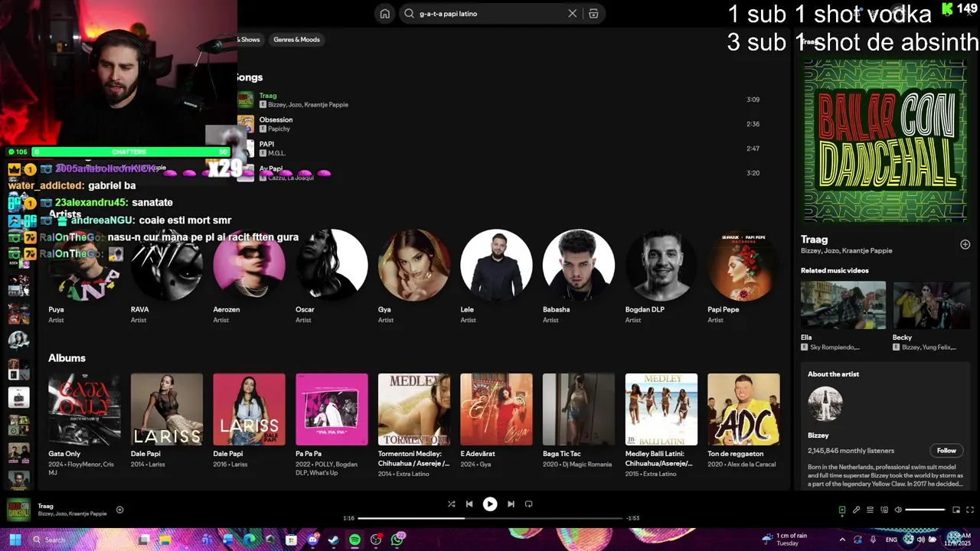Open the Windows Start menu

click(15, 540)
